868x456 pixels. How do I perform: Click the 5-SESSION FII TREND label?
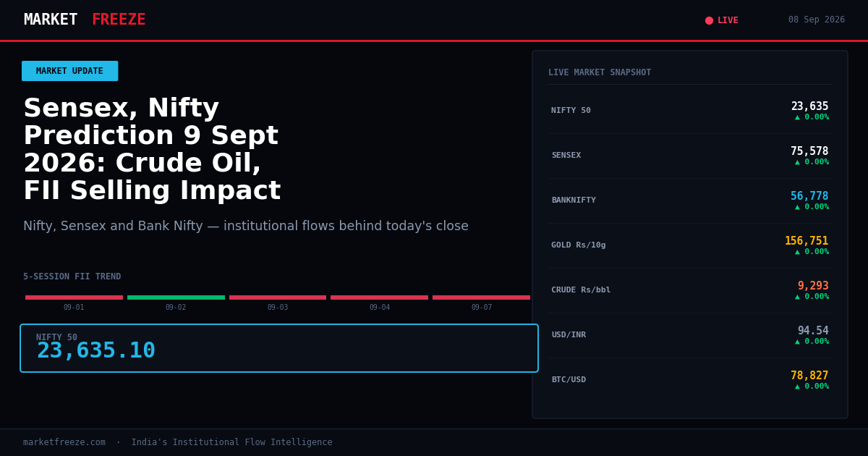[x=72, y=276]
